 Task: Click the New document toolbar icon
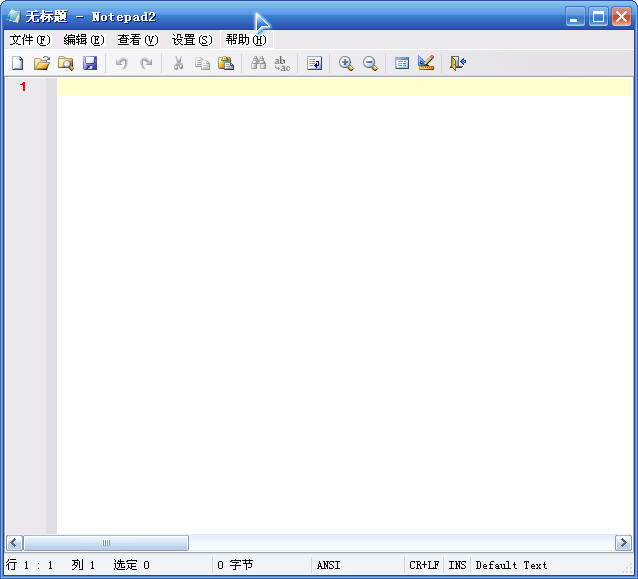tap(17, 63)
